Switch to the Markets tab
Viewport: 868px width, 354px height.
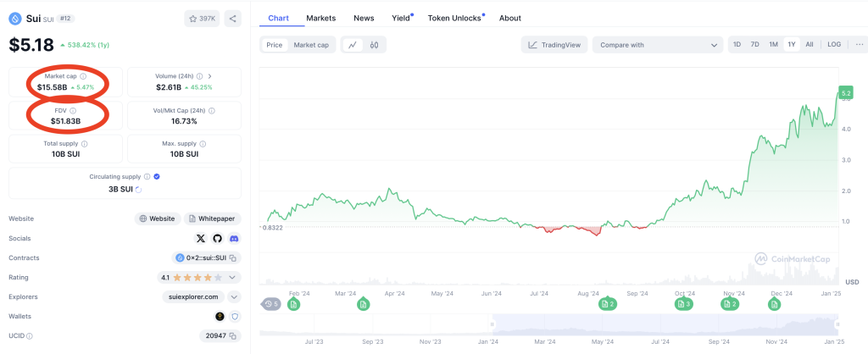pyautogui.click(x=321, y=18)
